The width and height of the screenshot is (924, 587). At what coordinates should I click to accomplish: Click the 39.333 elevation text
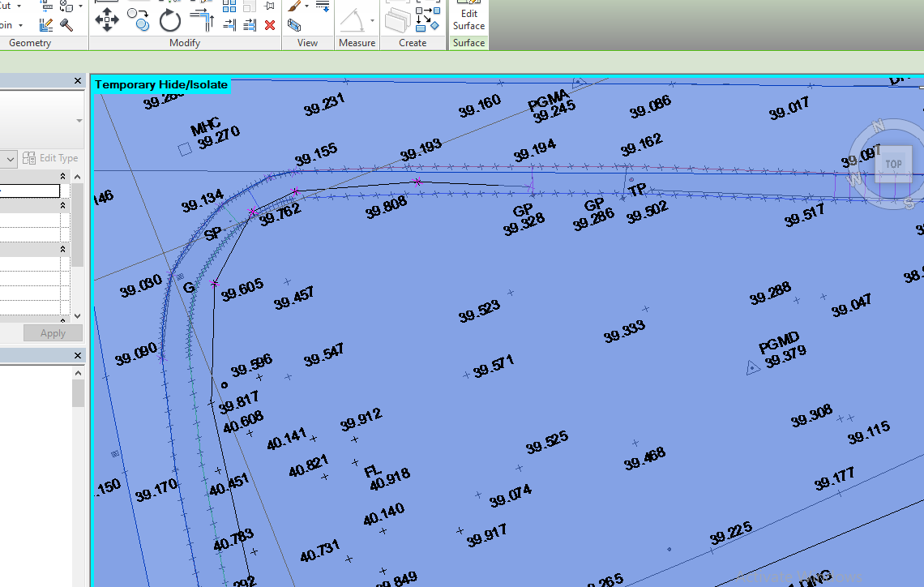click(624, 332)
